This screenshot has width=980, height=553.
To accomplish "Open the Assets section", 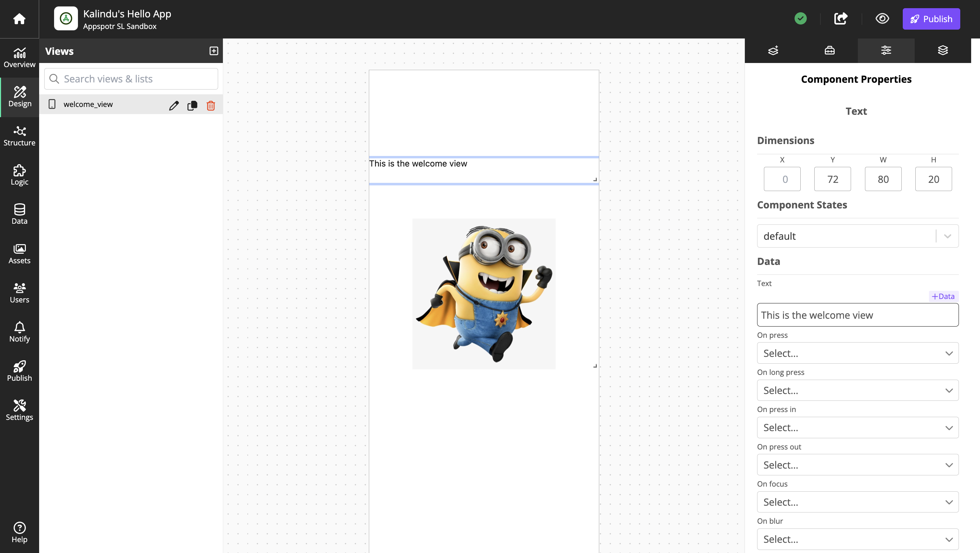I will [x=19, y=254].
